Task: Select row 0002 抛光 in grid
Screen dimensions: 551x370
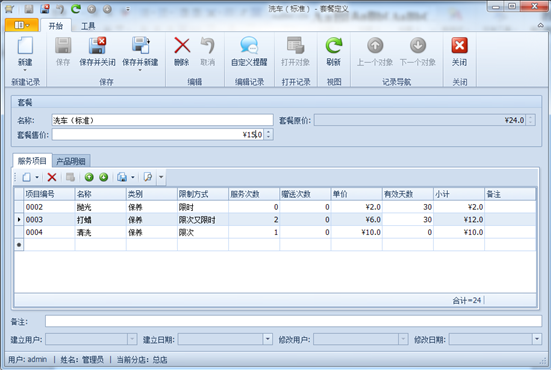Action: pyautogui.click(x=275, y=207)
